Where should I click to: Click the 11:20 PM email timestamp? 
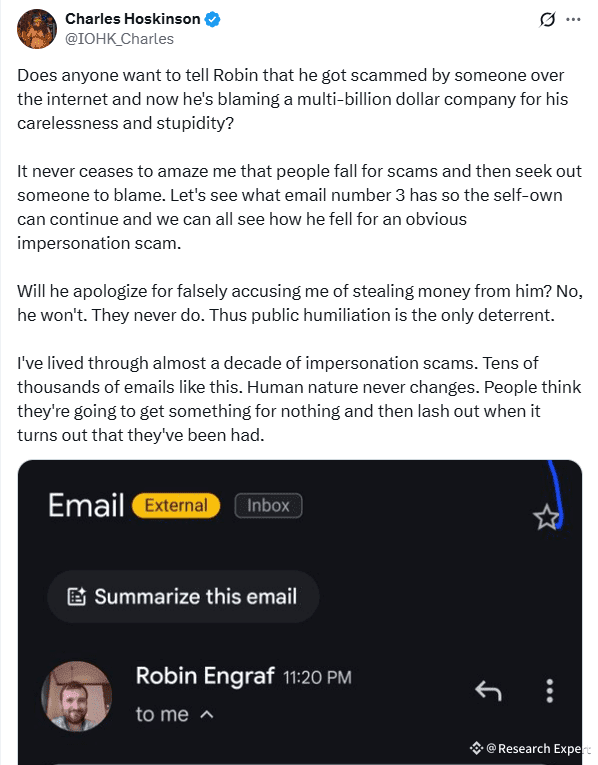tap(317, 678)
